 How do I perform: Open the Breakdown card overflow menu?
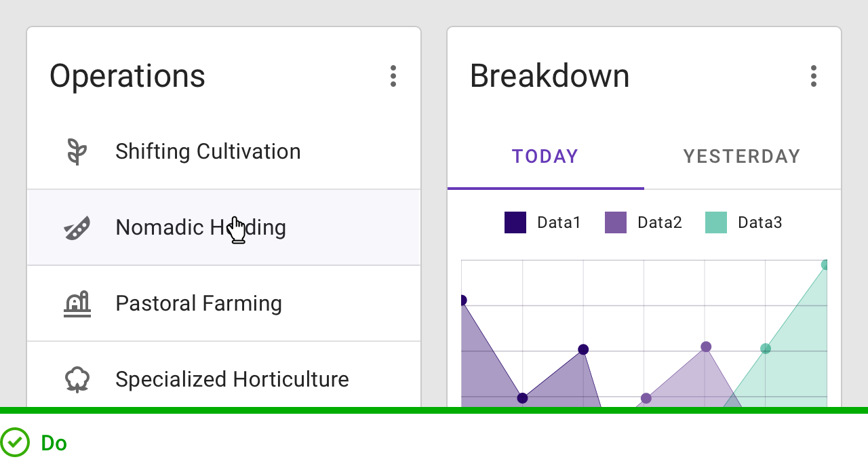tap(814, 76)
